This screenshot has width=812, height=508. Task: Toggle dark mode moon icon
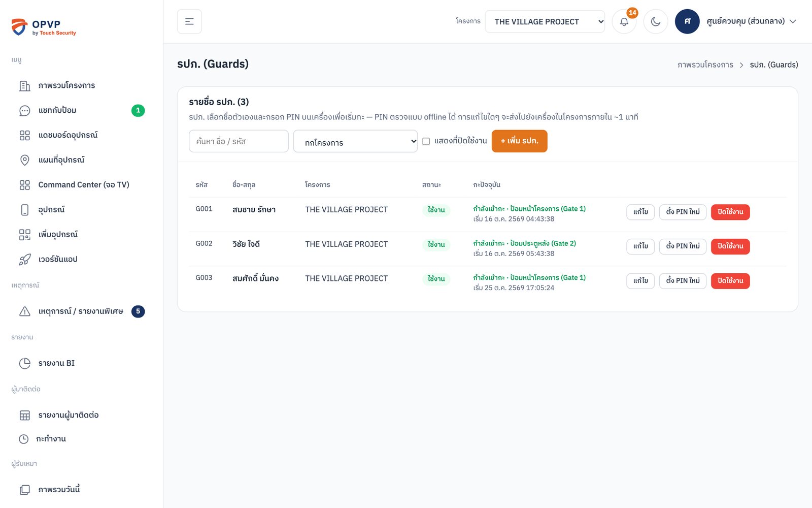pos(656,21)
